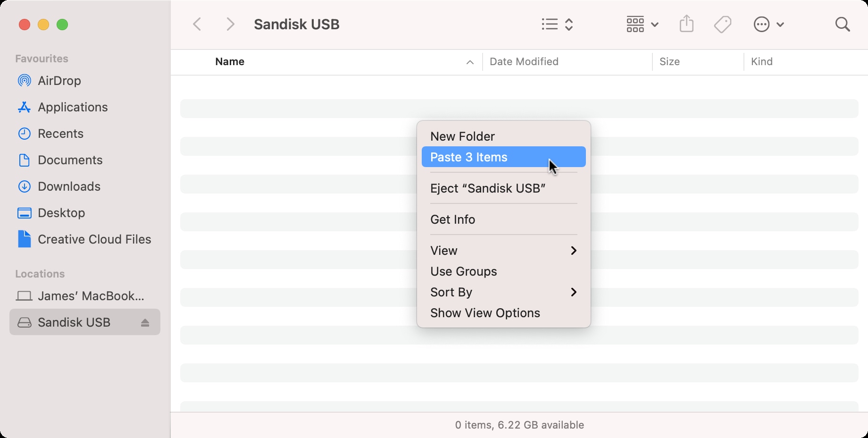Open the group-by dropdown in the toolbar

[642, 24]
